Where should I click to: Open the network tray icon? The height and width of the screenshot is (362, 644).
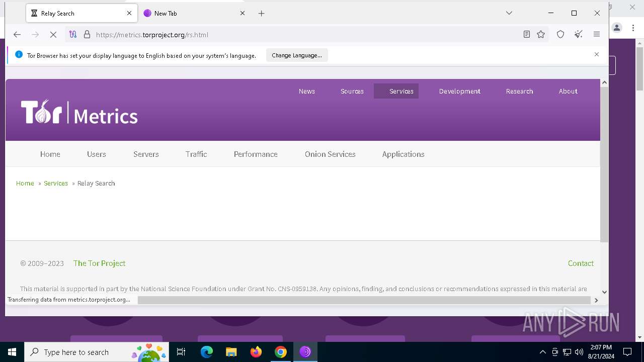(x=567, y=352)
